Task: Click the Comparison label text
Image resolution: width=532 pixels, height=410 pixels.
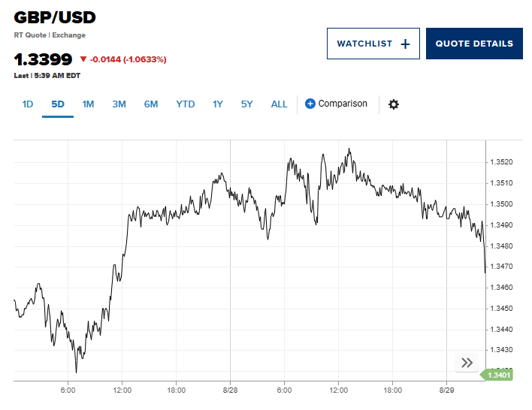Action: [x=343, y=104]
